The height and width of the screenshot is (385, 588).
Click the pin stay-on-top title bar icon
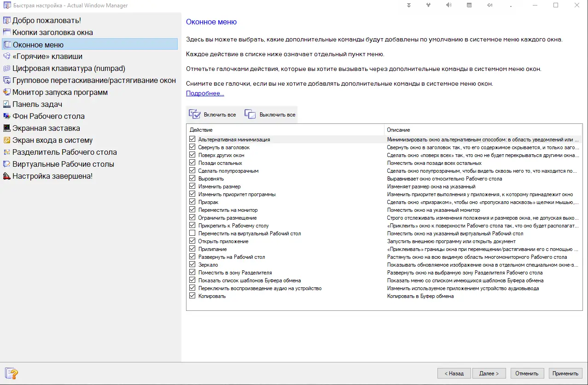tap(489, 6)
